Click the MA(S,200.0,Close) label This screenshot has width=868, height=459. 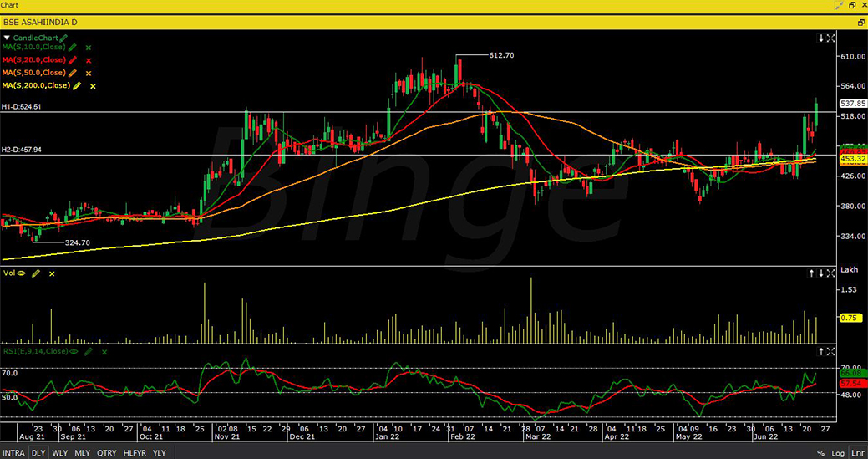pyautogui.click(x=37, y=85)
